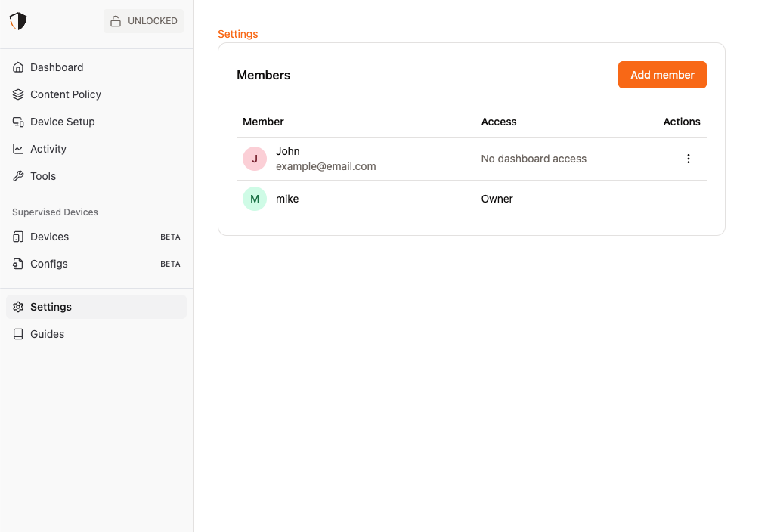The width and height of the screenshot is (771, 532).
Task: Click John's pink avatar
Action: coord(255,159)
